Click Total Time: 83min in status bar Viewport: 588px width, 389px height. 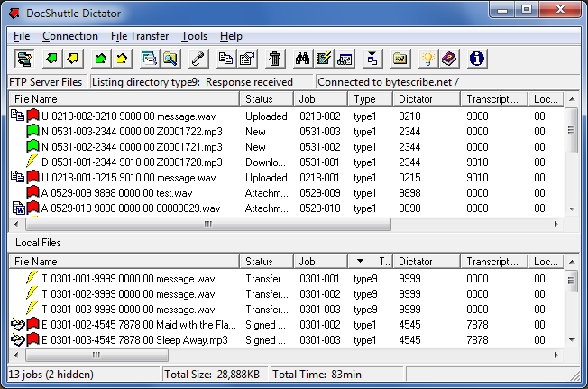click(317, 375)
